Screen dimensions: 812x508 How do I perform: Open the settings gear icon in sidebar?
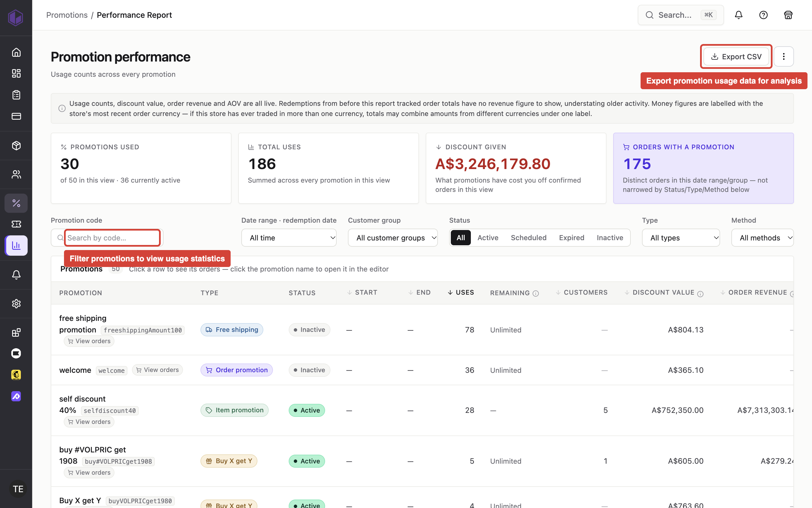pyautogui.click(x=16, y=304)
